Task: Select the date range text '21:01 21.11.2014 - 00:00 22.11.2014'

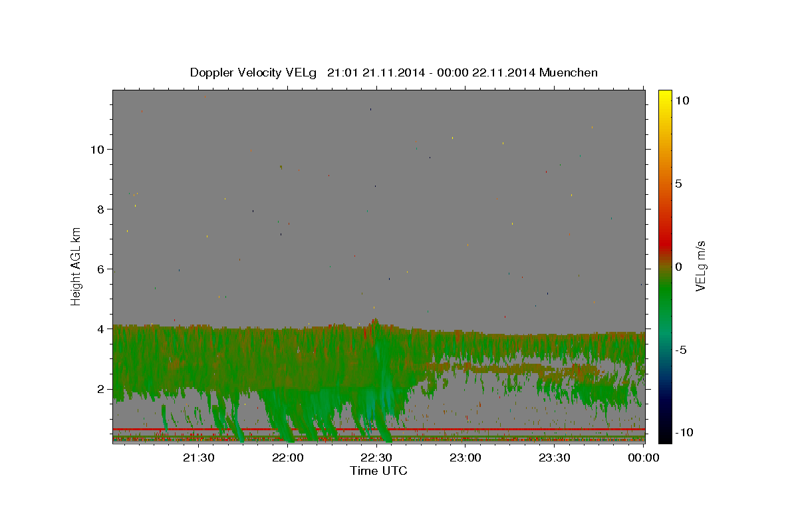Action: tap(431, 72)
